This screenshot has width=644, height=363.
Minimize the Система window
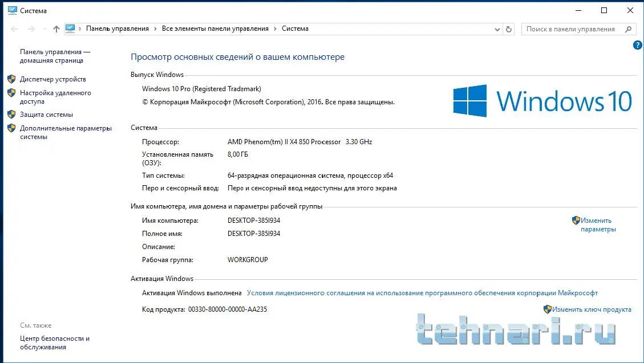point(578,10)
